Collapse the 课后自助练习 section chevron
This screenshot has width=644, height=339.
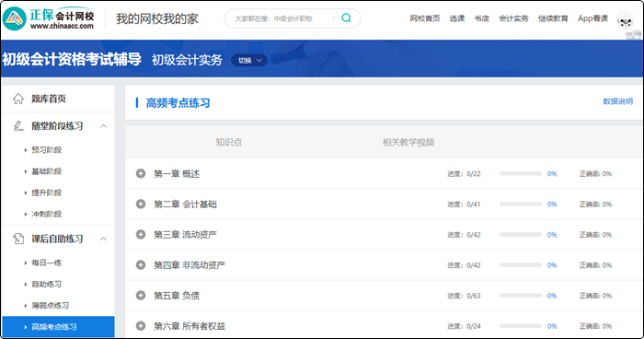point(103,239)
